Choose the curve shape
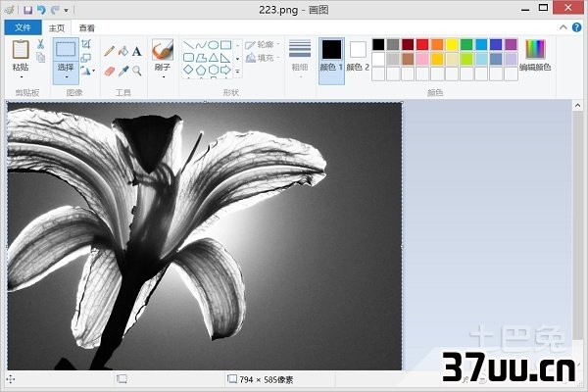588x392 pixels. 201,45
